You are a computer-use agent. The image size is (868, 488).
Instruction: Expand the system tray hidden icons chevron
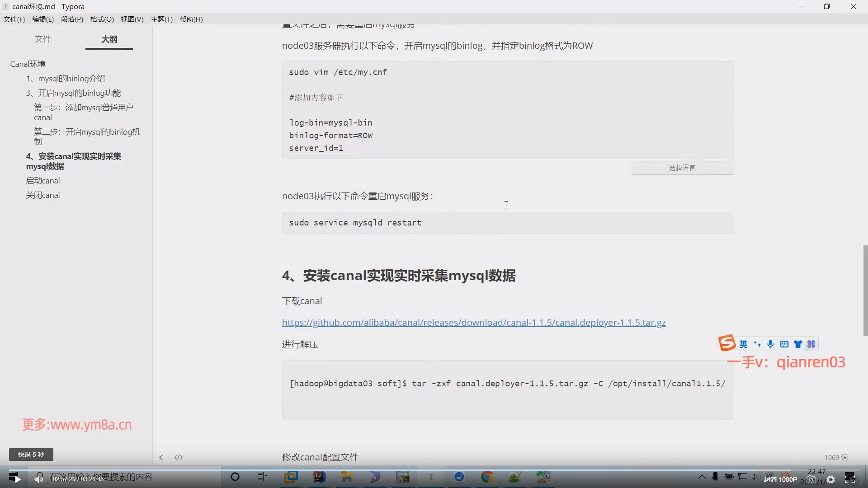point(702,477)
